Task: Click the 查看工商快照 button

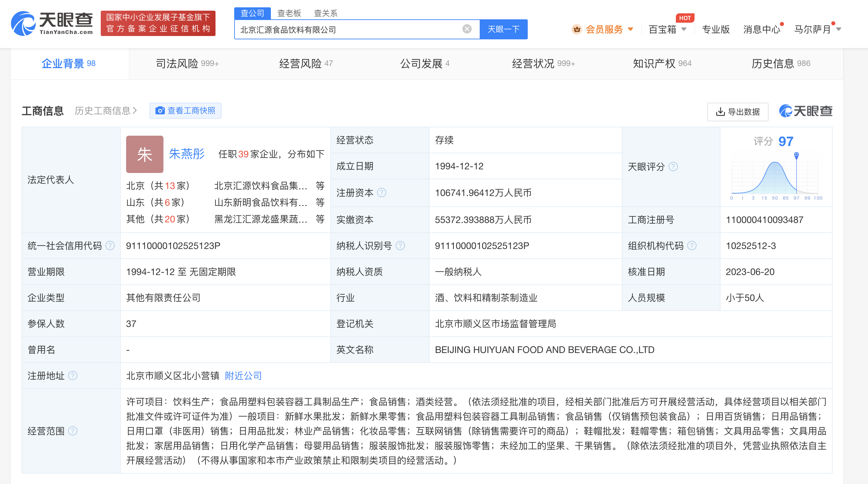Action: tap(185, 110)
